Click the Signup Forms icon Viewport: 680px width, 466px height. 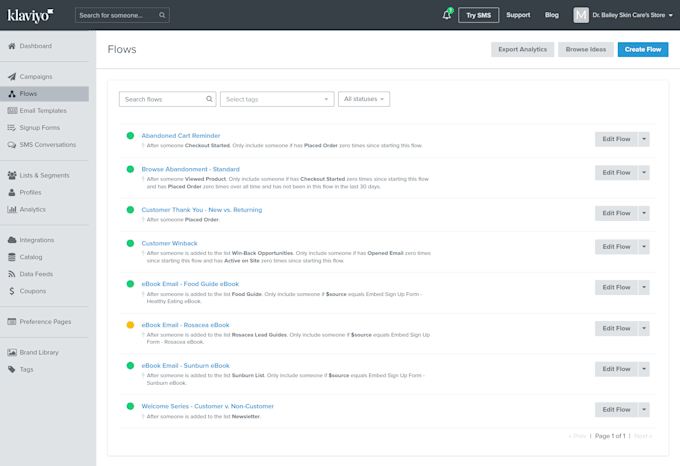[12, 127]
